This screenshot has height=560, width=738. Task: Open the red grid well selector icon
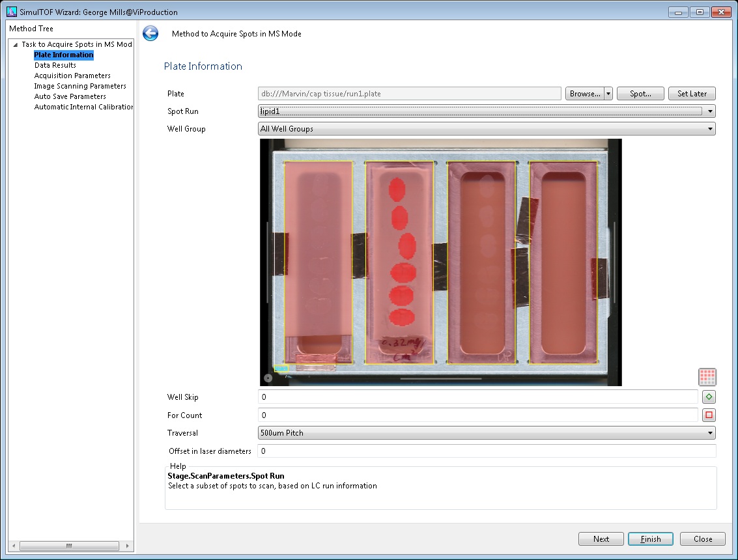coord(707,376)
